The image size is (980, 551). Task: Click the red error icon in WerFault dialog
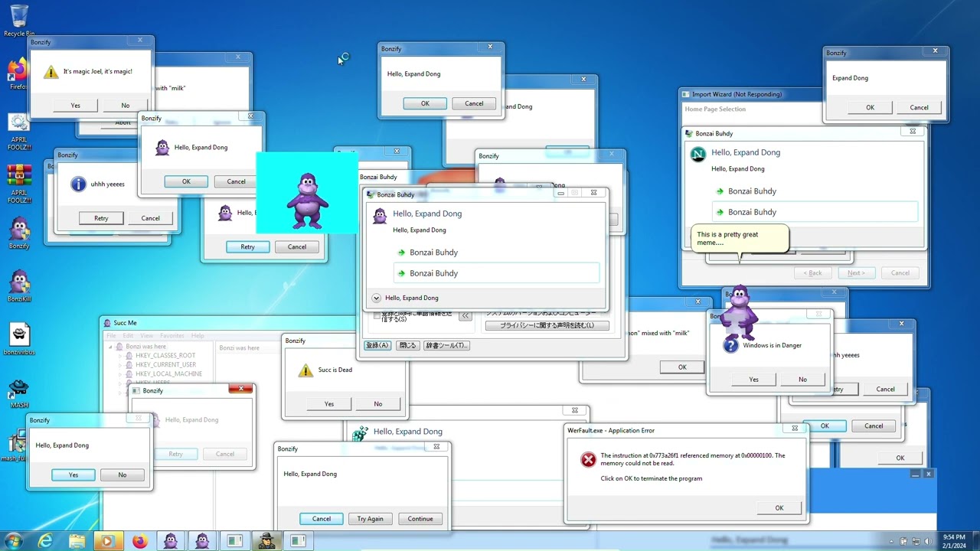pyautogui.click(x=588, y=459)
